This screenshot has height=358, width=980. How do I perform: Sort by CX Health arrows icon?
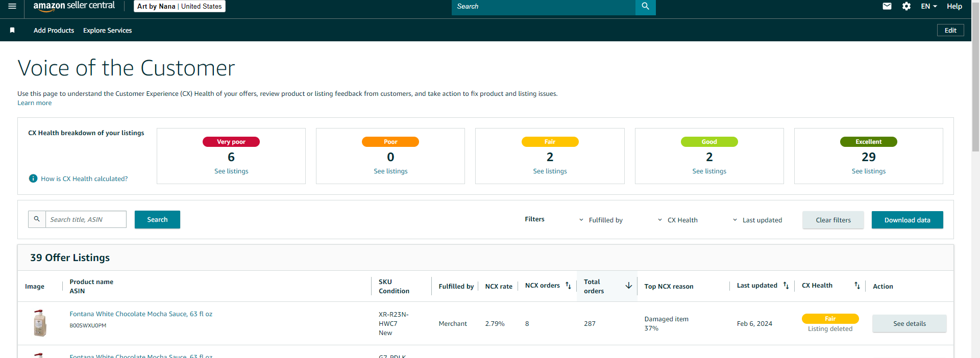click(x=857, y=286)
